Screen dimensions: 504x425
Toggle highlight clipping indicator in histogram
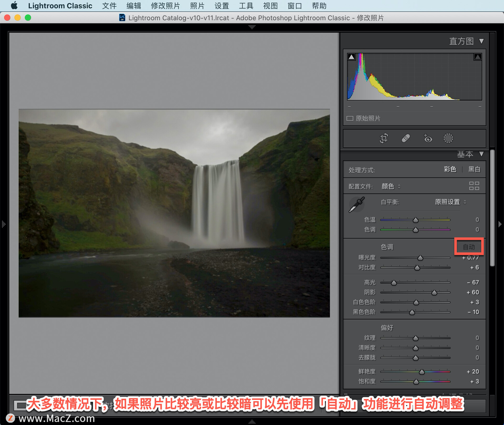(477, 57)
